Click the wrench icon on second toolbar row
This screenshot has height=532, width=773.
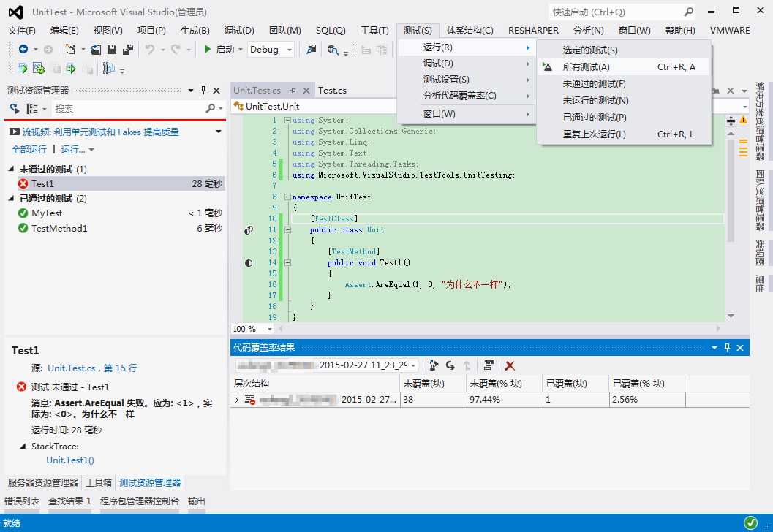(108, 69)
